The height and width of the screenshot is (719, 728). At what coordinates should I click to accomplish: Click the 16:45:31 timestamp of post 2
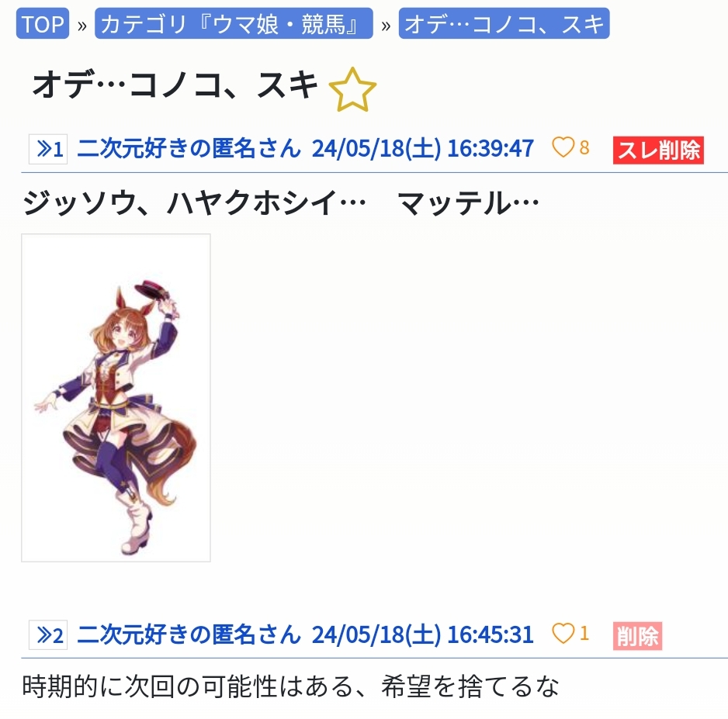tap(491, 634)
